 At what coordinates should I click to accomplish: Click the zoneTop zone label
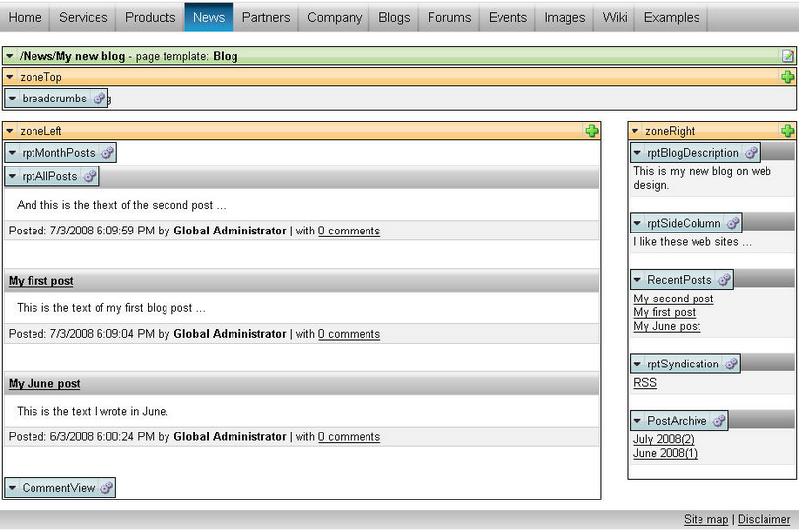[40, 77]
